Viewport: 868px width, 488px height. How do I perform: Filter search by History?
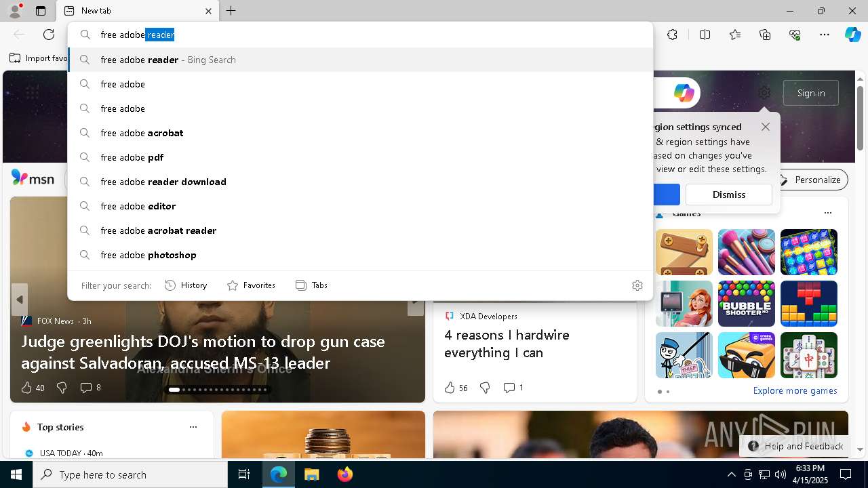186,285
